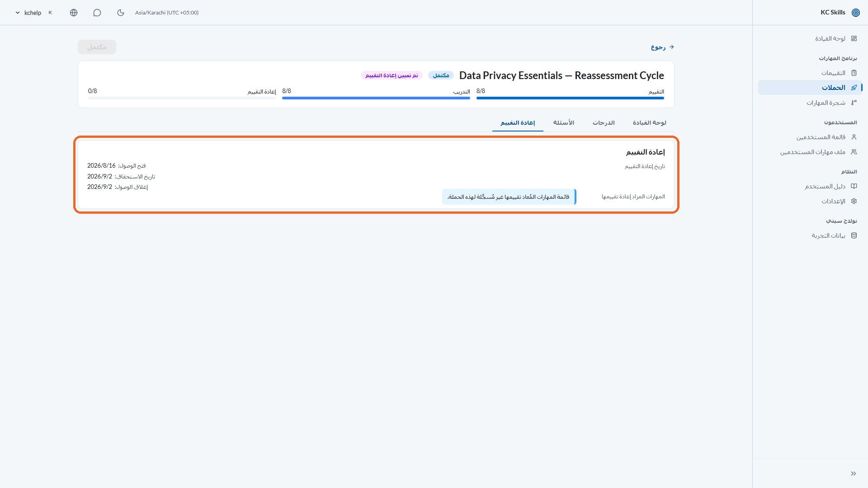Switch to الأسئلة tab
868x488 pixels.
pyautogui.click(x=563, y=123)
